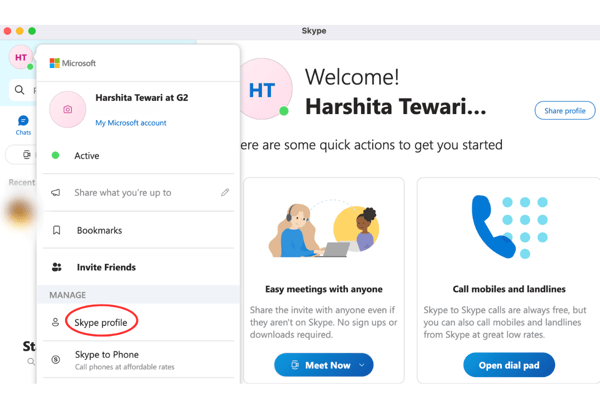Click the megaphone mood message icon
The image size is (600, 400).
click(x=56, y=193)
